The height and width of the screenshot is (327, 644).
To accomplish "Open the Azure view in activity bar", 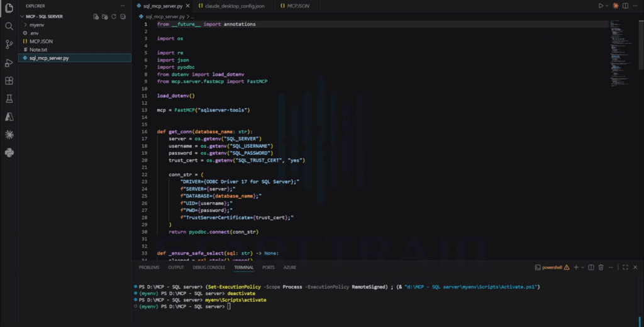I will click(x=9, y=117).
